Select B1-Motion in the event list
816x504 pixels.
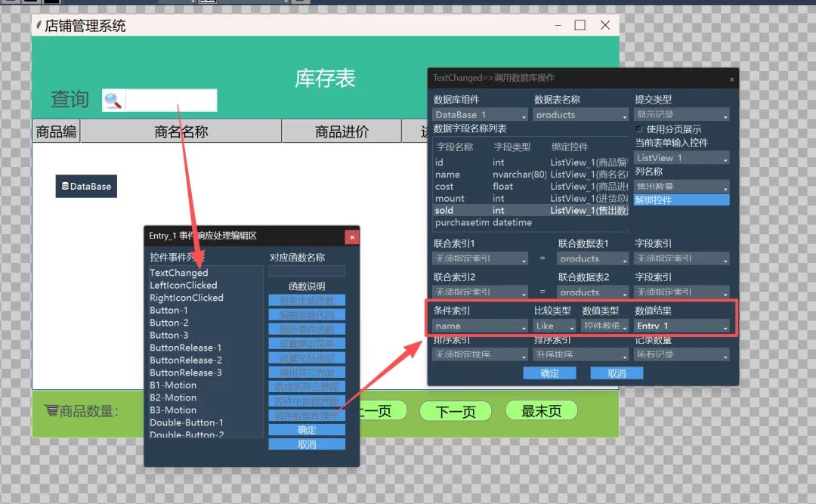pos(206,385)
